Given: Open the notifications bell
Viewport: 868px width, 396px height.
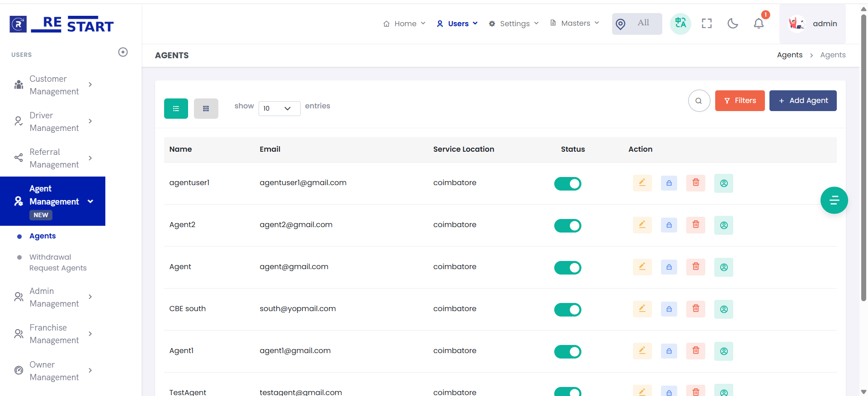Looking at the screenshot, I should [759, 23].
